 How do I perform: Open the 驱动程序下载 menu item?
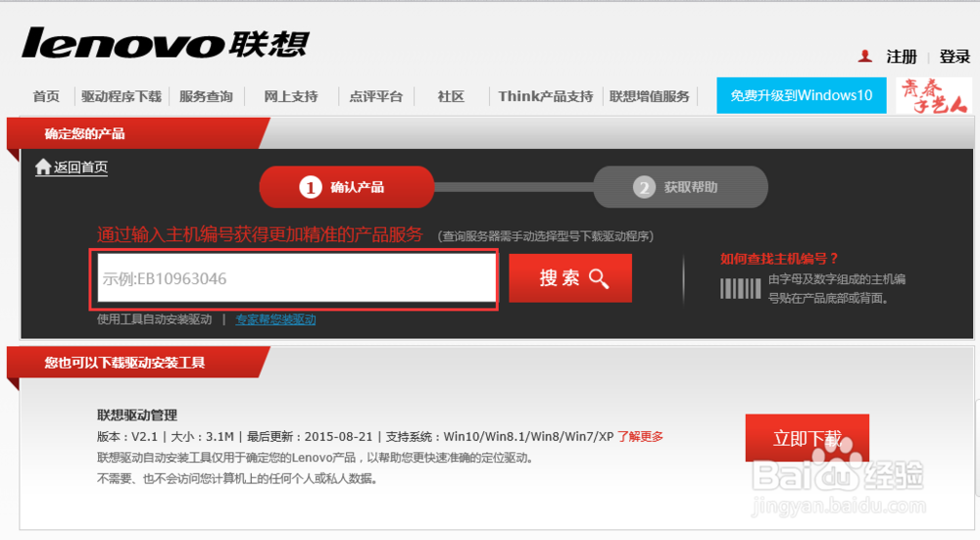click(122, 96)
